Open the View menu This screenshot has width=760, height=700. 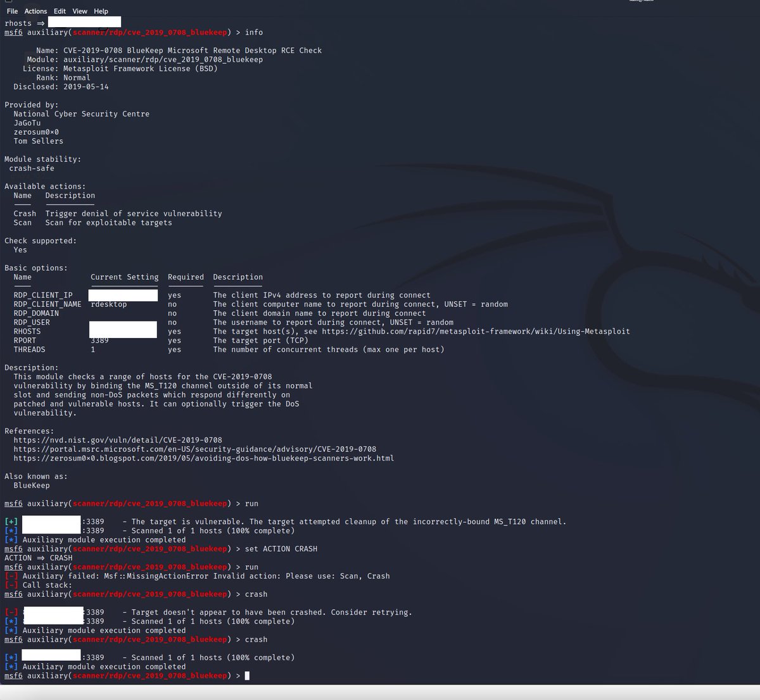coord(80,11)
